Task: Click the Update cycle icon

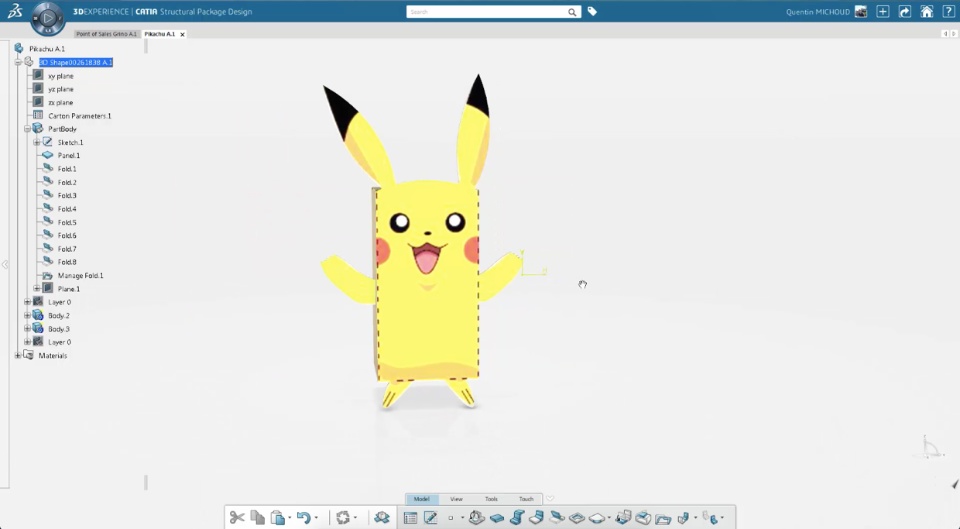Action: pos(343,518)
